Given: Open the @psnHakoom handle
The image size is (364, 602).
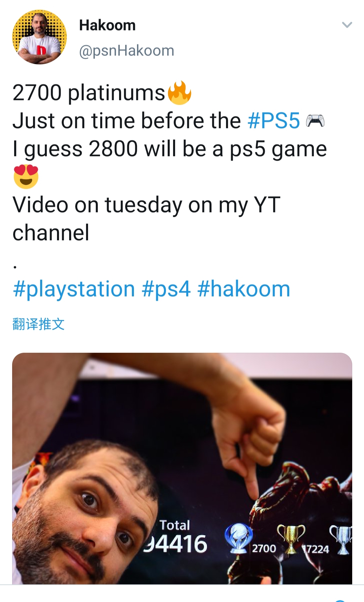Looking at the screenshot, I should click(x=127, y=51).
